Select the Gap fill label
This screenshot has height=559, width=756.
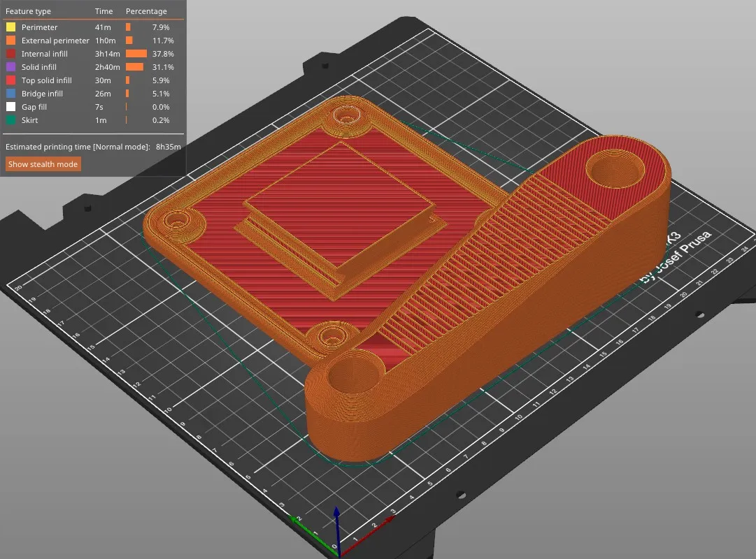tap(34, 107)
